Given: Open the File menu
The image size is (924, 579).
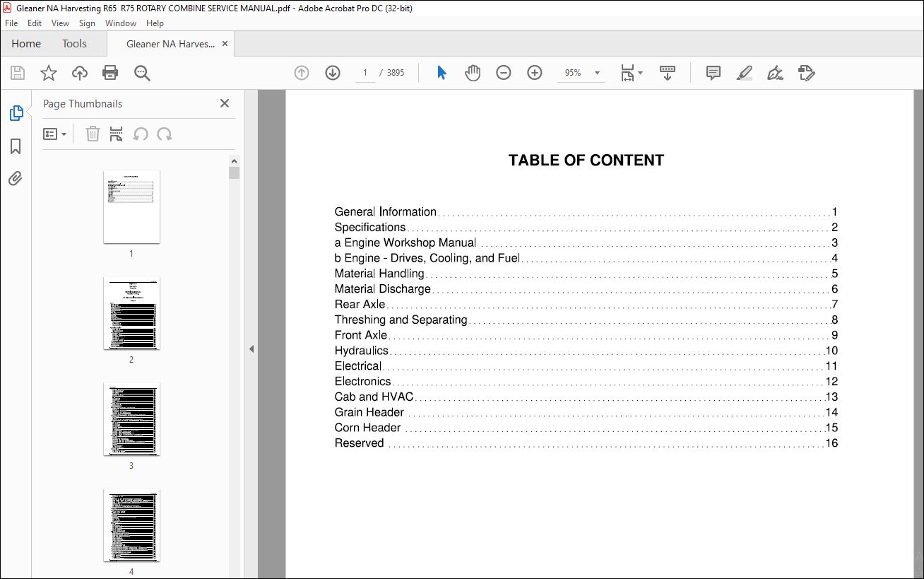Looking at the screenshot, I should coord(11,23).
